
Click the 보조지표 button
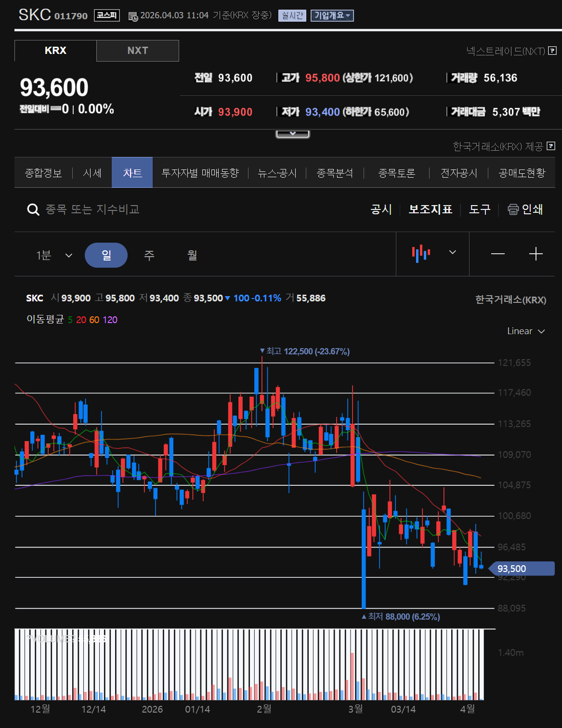[x=430, y=209]
